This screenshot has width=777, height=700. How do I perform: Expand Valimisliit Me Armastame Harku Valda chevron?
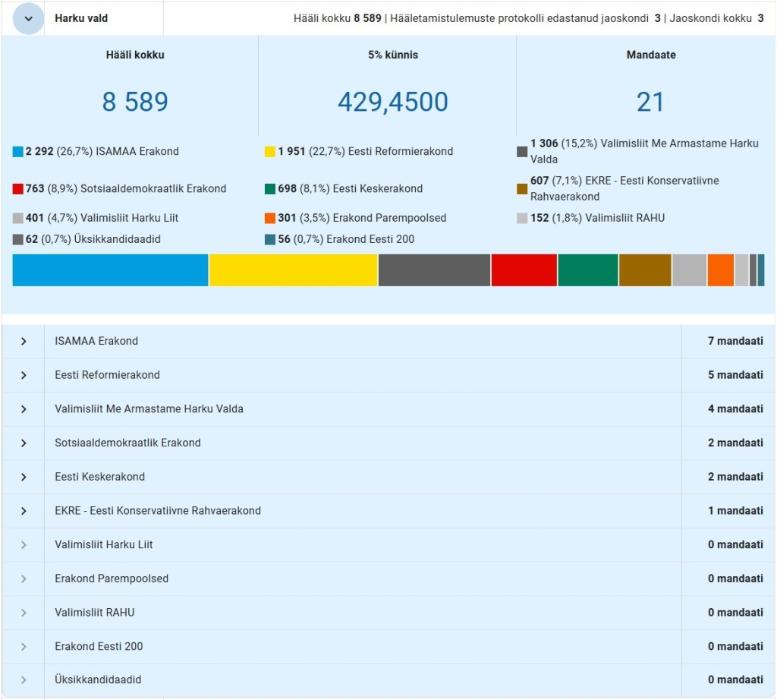24,409
